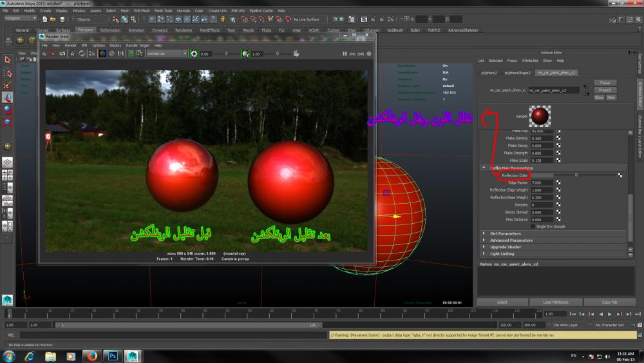Image resolution: width=644 pixels, height=363 pixels.
Task: Click the map button beside Reflection Color
Action: click(x=620, y=175)
